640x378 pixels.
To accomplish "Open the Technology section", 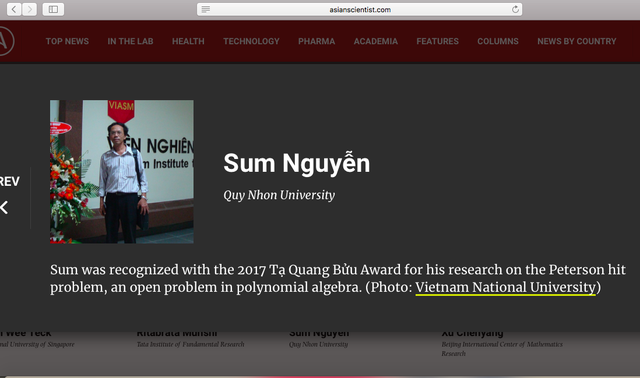I will click(x=251, y=41).
